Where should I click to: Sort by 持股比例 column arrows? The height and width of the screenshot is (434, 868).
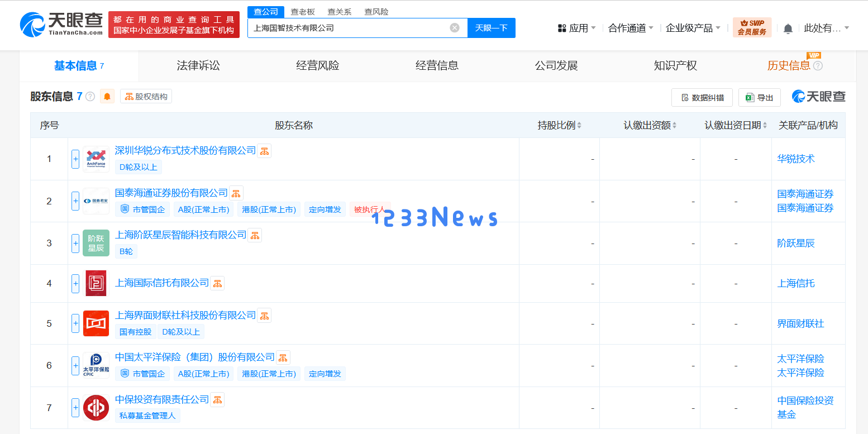point(579,126)
